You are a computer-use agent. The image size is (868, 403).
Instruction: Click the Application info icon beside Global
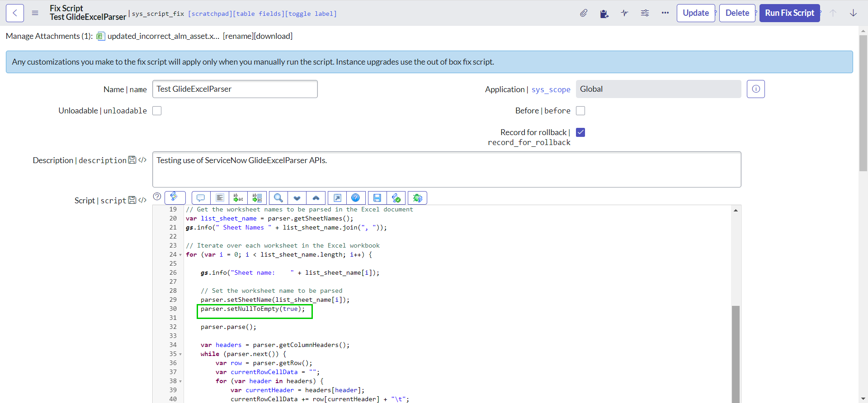[x=756, y=89]
